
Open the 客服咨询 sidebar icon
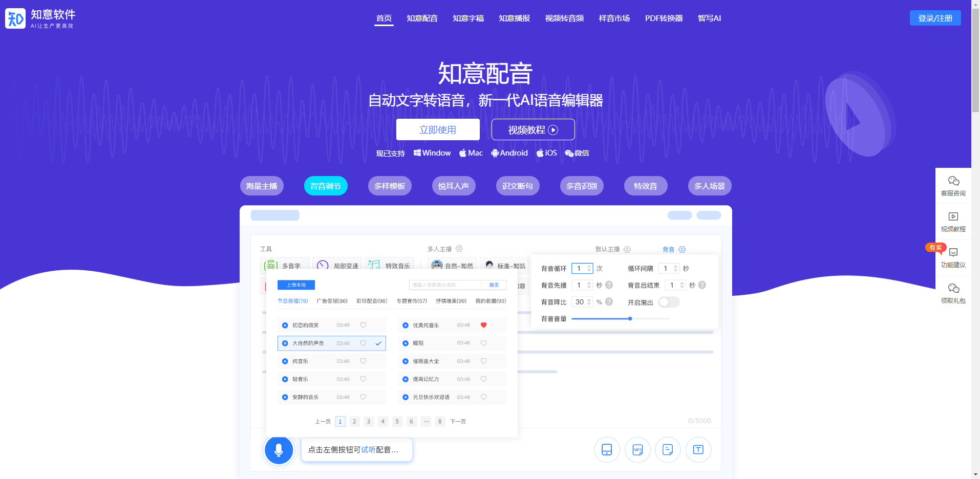point(953,186)
